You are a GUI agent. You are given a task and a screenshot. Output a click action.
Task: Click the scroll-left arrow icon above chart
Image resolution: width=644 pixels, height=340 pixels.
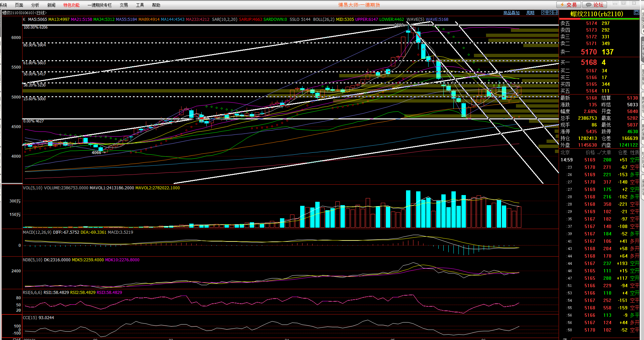[544, 12]
